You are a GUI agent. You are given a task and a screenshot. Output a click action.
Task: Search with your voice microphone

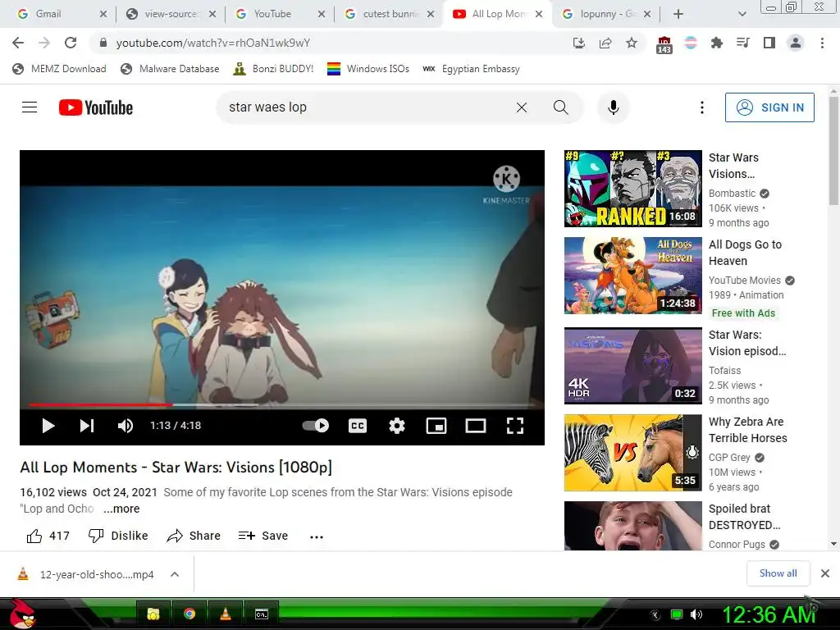[614, 107]
